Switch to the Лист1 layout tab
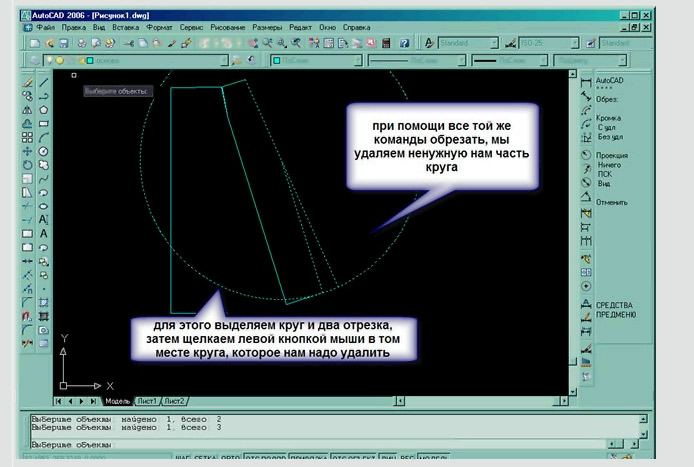The width and height of the screenshot is (694, 467). tap(146, 400)
